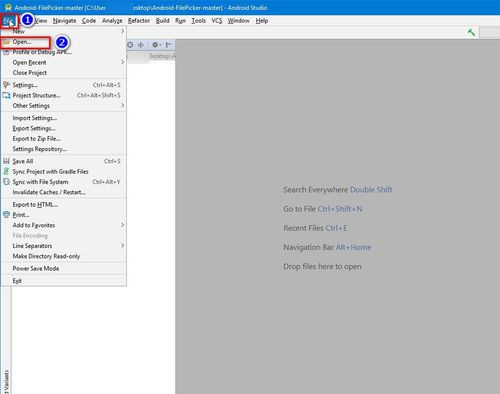This screenshot has width=500, height=394.
Task: Open the Run menu
Action: [x=180, y=21]
